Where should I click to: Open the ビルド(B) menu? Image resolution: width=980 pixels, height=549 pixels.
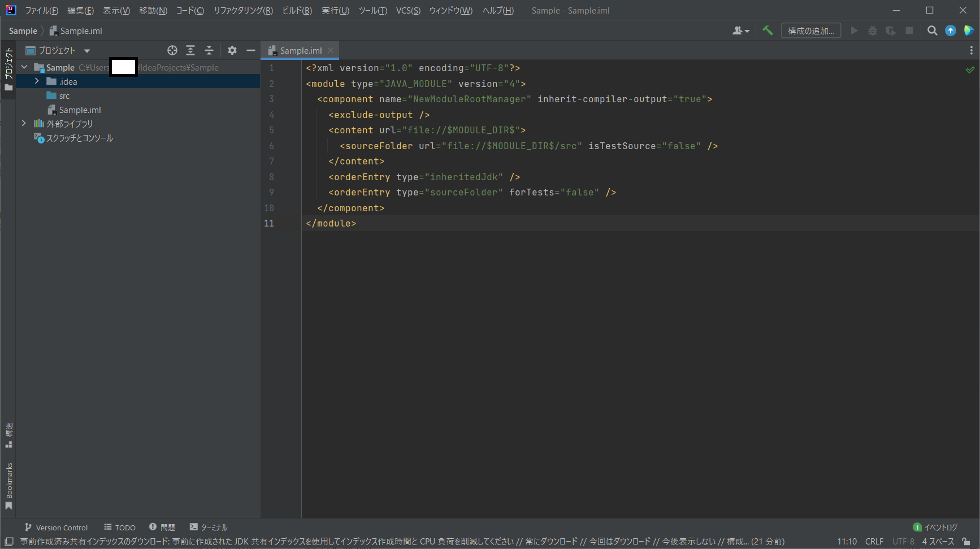click(297, 10)
